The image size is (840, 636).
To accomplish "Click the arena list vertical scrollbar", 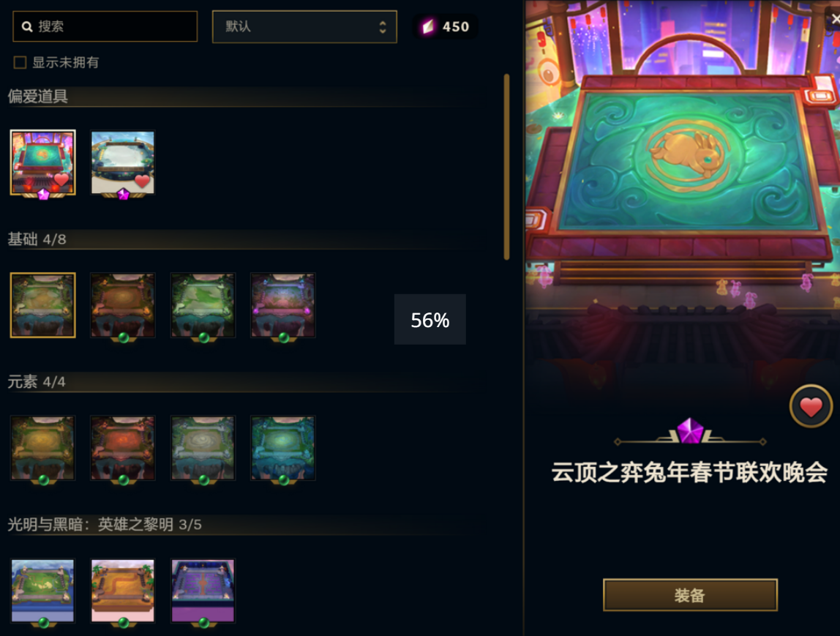I will click(x=506, y=167).
